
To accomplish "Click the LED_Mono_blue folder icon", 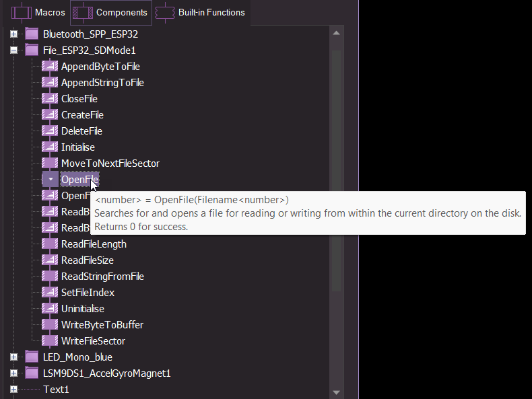I will tap(32, 357).
